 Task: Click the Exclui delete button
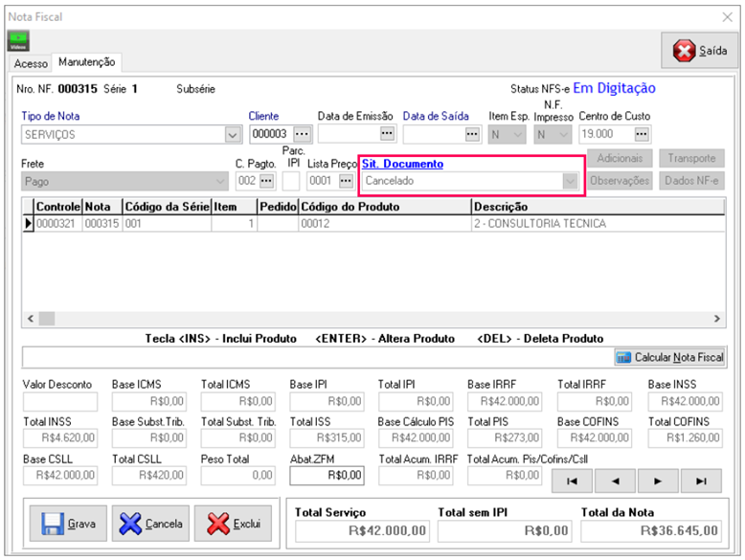(x=232, y=525)
